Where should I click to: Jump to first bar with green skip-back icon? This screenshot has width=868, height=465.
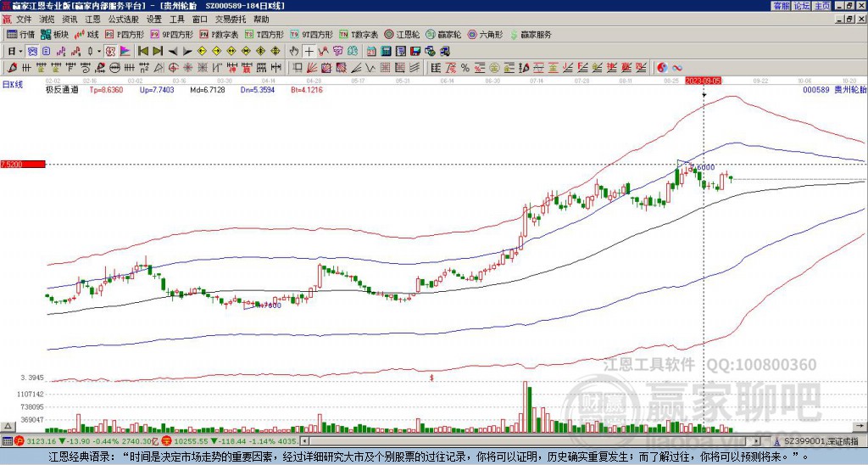pyautogui.click(x=142, y=51)
